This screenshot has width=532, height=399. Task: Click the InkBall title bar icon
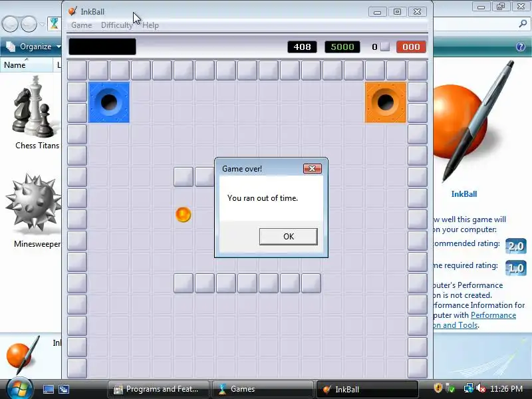pos(72,11)
